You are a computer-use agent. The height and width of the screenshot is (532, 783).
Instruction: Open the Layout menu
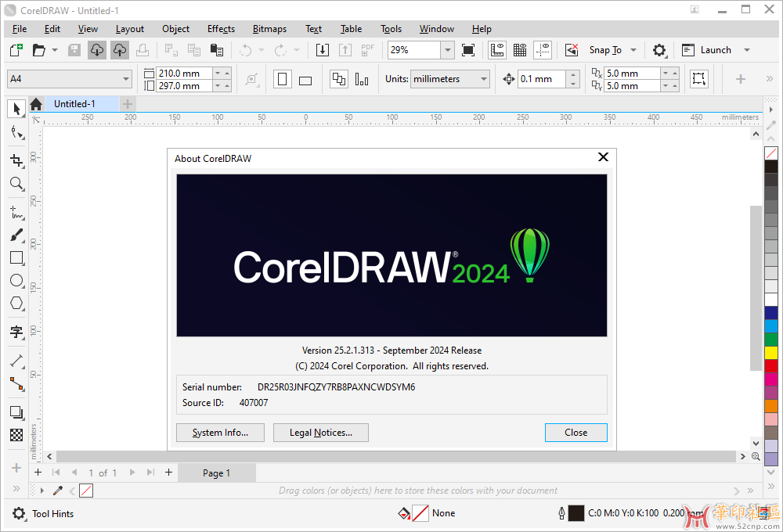(x=130, y=29)
